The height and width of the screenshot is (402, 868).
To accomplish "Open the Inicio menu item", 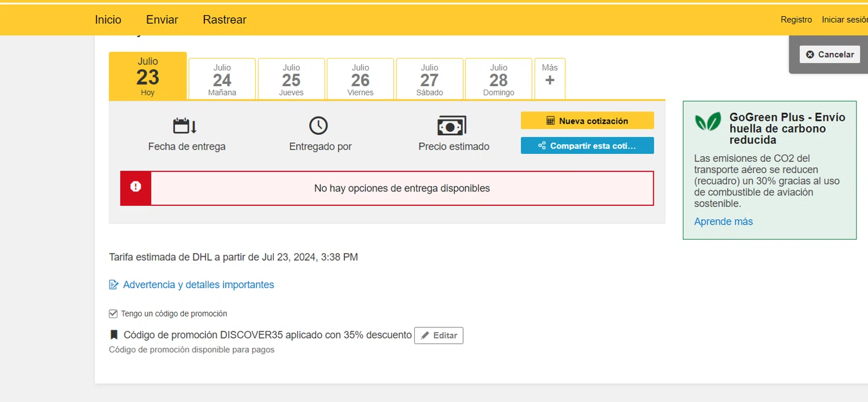I will coord(108,20).
